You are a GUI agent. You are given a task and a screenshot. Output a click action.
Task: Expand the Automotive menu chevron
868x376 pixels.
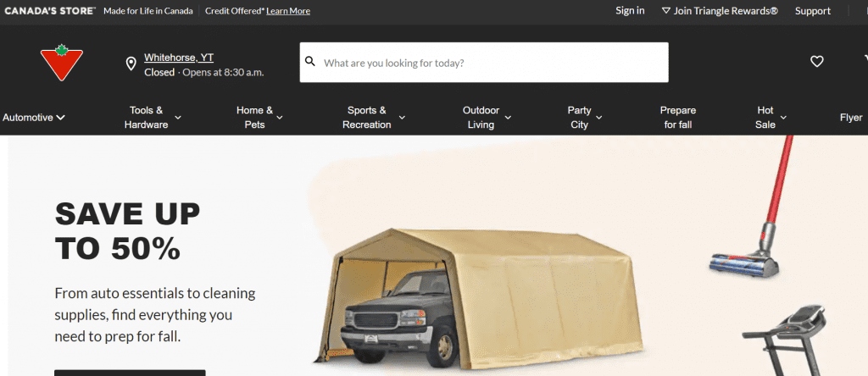(x=60, y=117)
